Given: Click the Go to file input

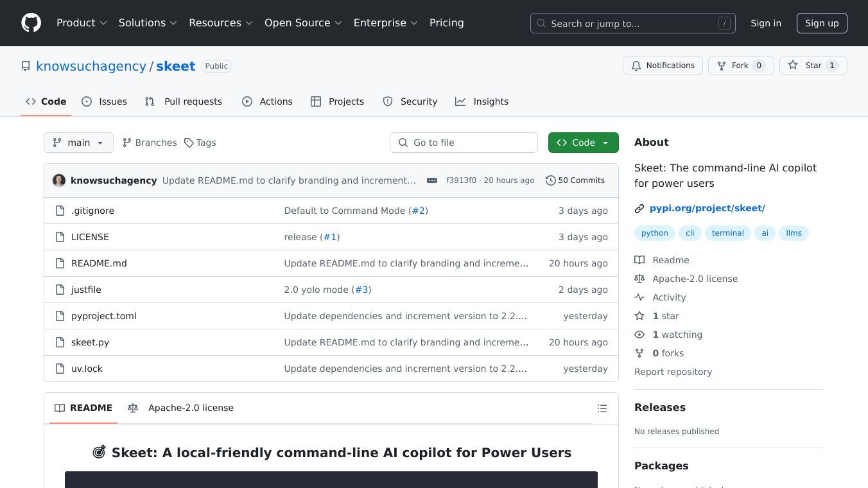Looking at the screenshot, I should pyautogui.click(x=464, y=143).
